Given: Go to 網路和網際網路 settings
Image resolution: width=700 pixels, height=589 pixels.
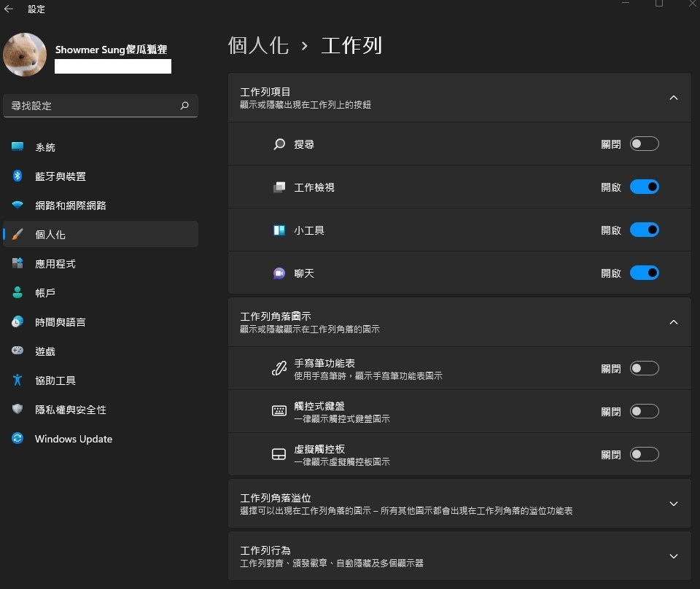Looking at the screenshot, I should 101,206.
